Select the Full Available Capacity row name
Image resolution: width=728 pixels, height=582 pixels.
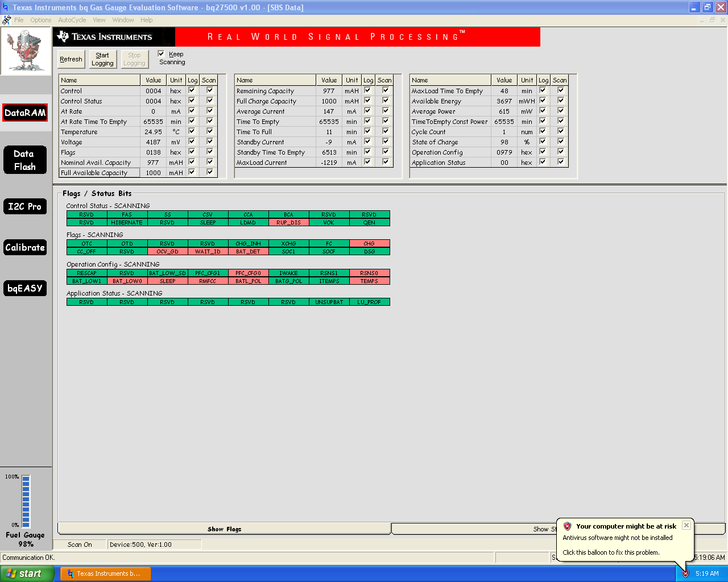point(100,173)
